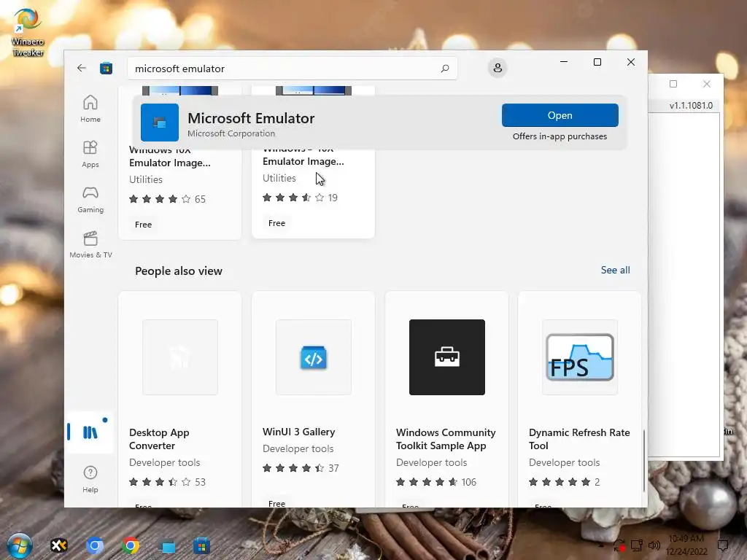Image resolution: width=747 pixels, height=560 pixels.
Task: Click the black X taskbar icon
Action: [59, 545]
